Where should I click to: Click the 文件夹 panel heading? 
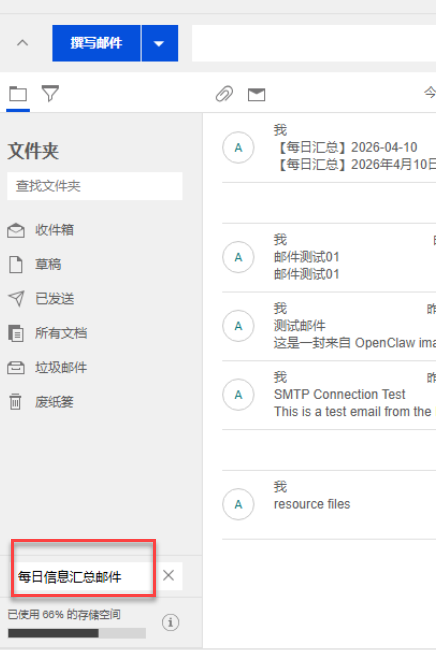point(33,150)
